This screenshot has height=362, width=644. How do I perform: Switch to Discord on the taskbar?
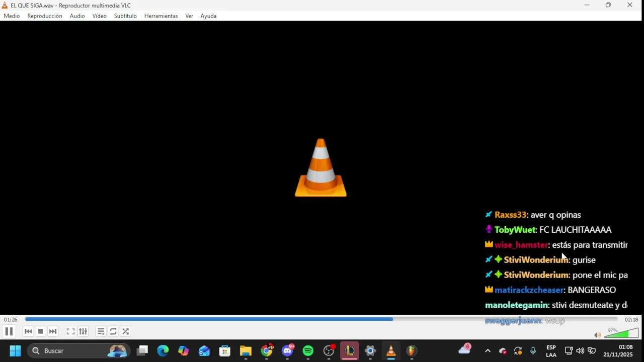point(288,351)
